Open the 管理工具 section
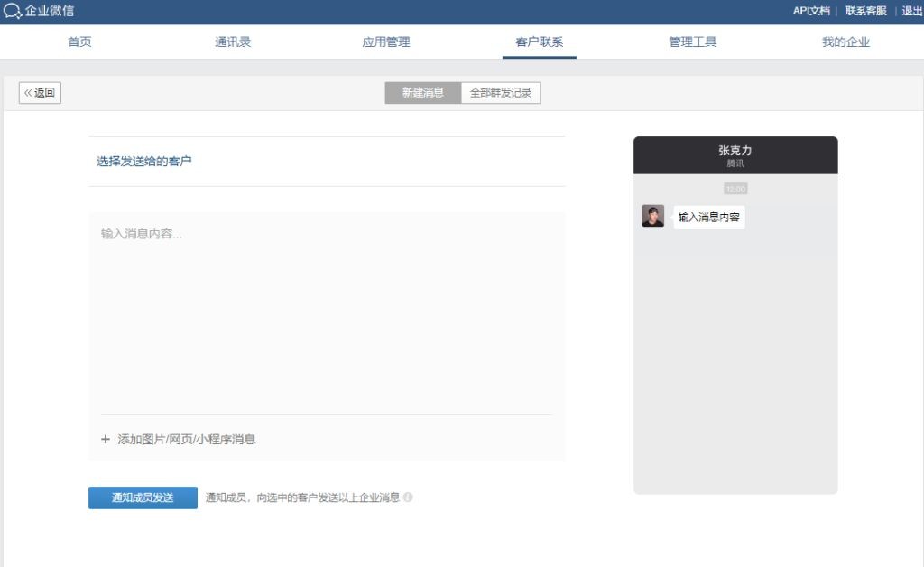The image size is (924, 567). coord(692,42)
